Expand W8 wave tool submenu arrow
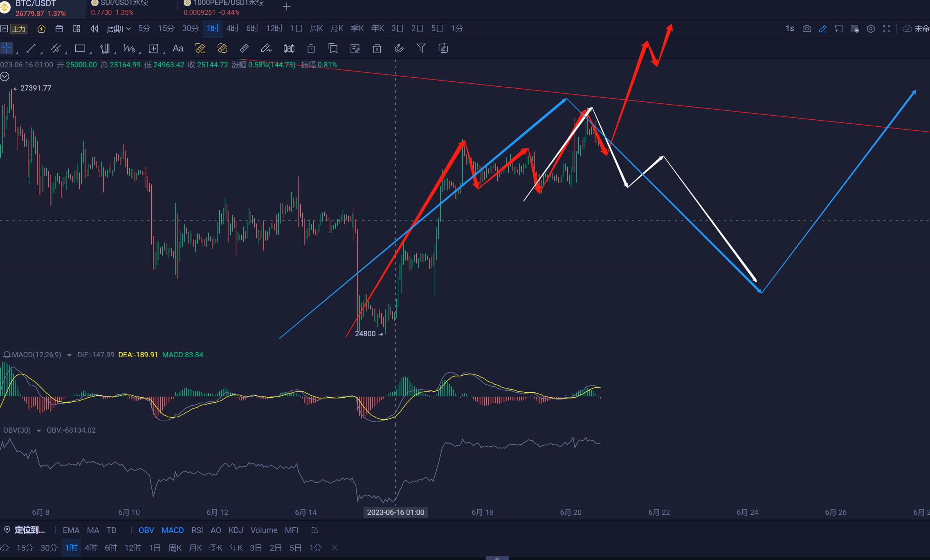Screen dimensions: 930x560 (x=139, y=53)
